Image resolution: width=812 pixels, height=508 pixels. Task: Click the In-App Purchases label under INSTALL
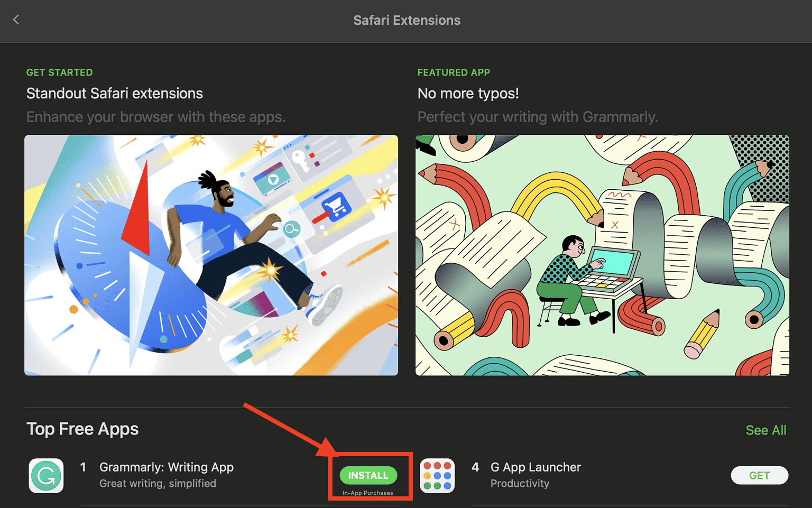coord(368,492)
